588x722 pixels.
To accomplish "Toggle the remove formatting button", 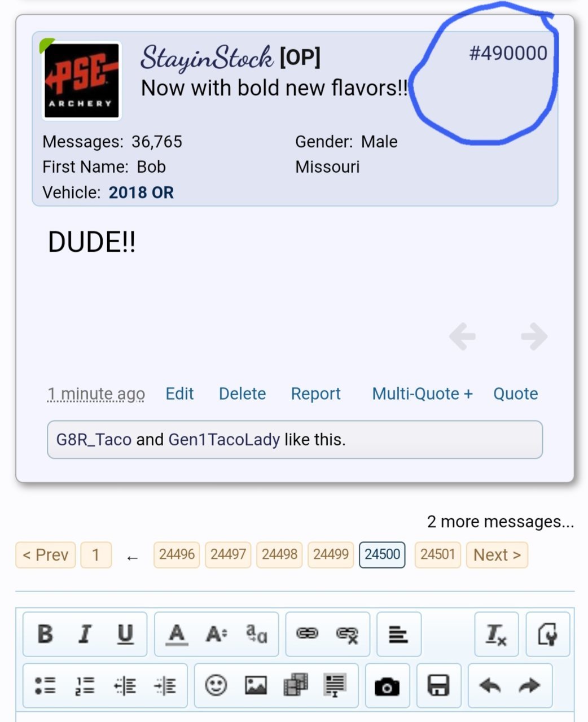I will click(x=496, y=634).
